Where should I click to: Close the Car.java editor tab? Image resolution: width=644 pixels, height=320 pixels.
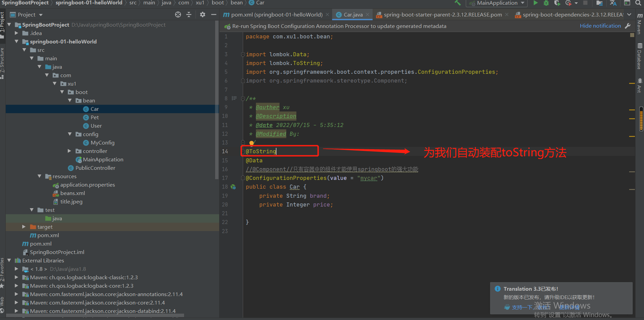click(x=368, y=14)
